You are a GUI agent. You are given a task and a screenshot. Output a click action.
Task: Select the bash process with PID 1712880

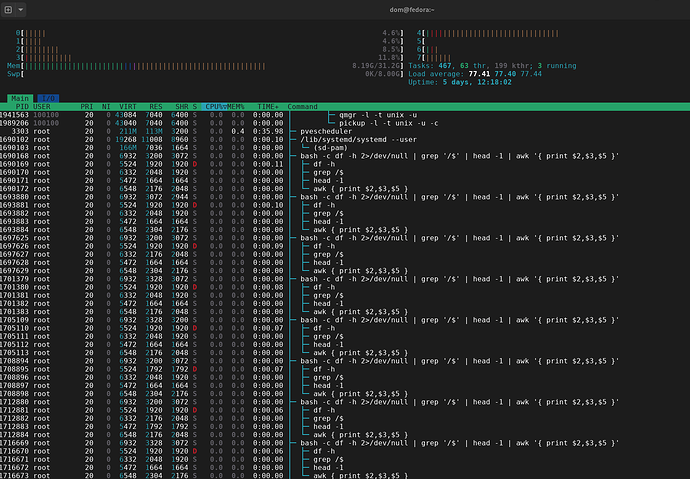pos(345,402)
